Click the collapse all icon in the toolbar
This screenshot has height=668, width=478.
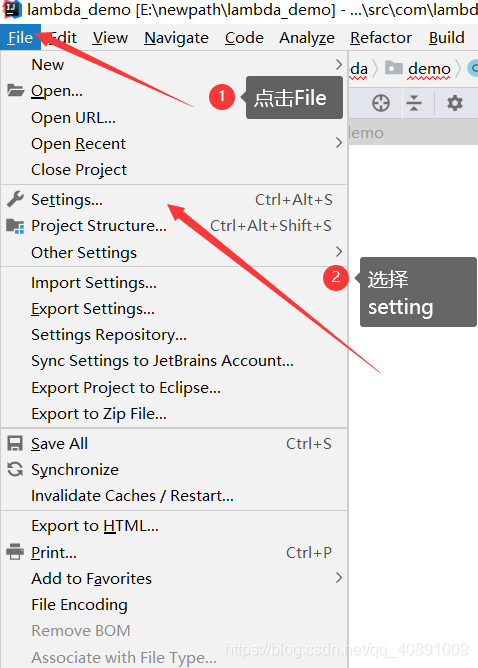point(414,103)
